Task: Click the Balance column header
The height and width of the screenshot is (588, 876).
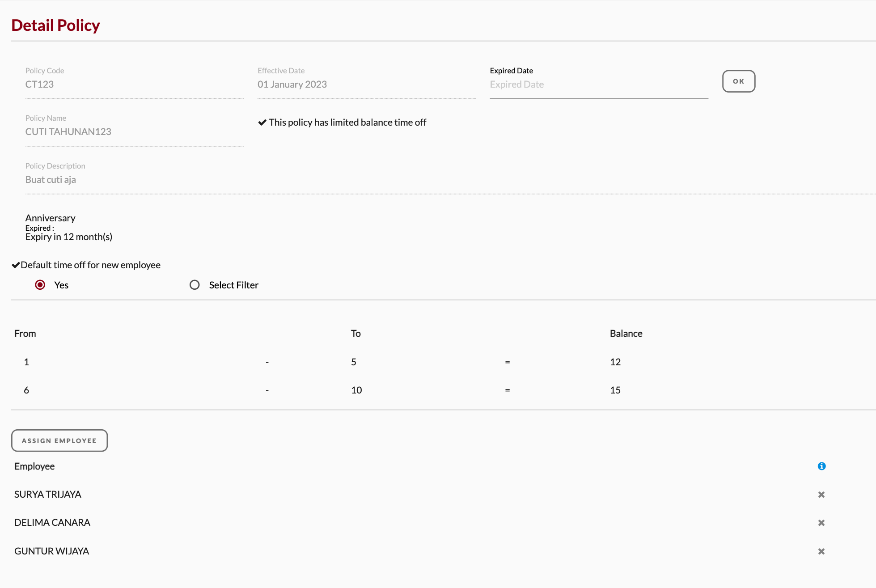Action: point(626,334)
